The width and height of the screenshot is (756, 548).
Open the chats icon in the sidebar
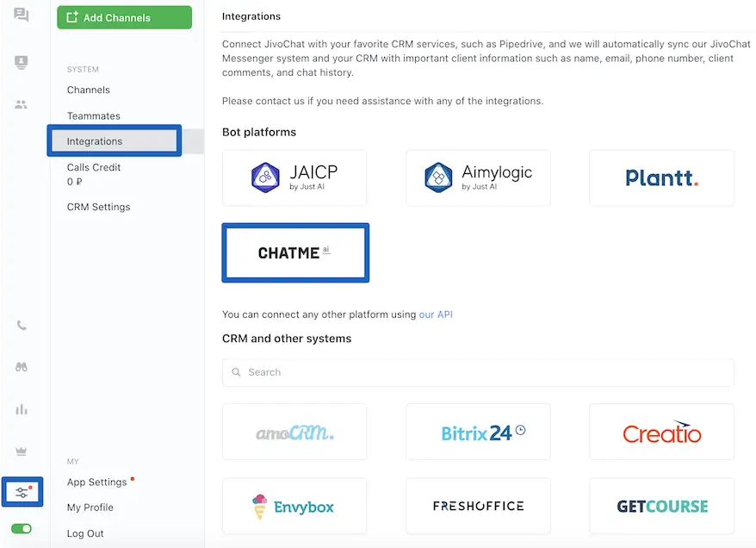click(22, 16)
